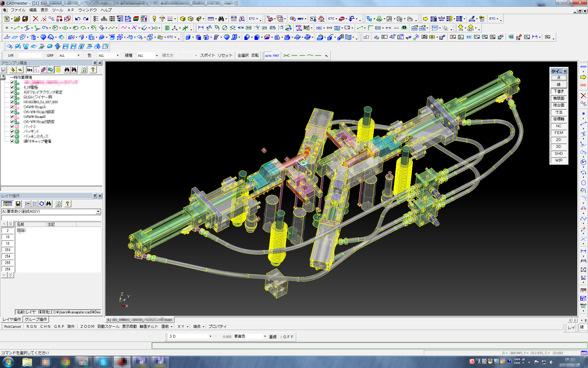
Task: Click the 名前 column header in the layer list
Action: coord(31,224)
